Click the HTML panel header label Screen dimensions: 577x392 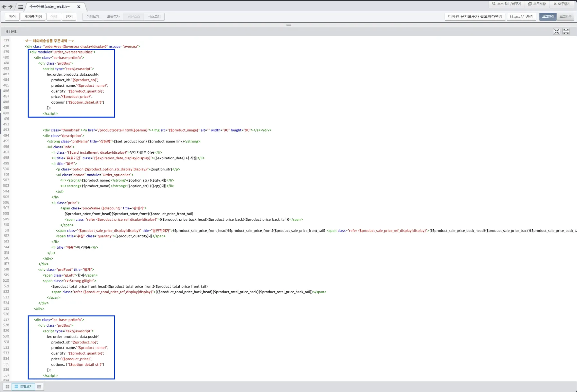pyautogui.click(x=11, y=32)
